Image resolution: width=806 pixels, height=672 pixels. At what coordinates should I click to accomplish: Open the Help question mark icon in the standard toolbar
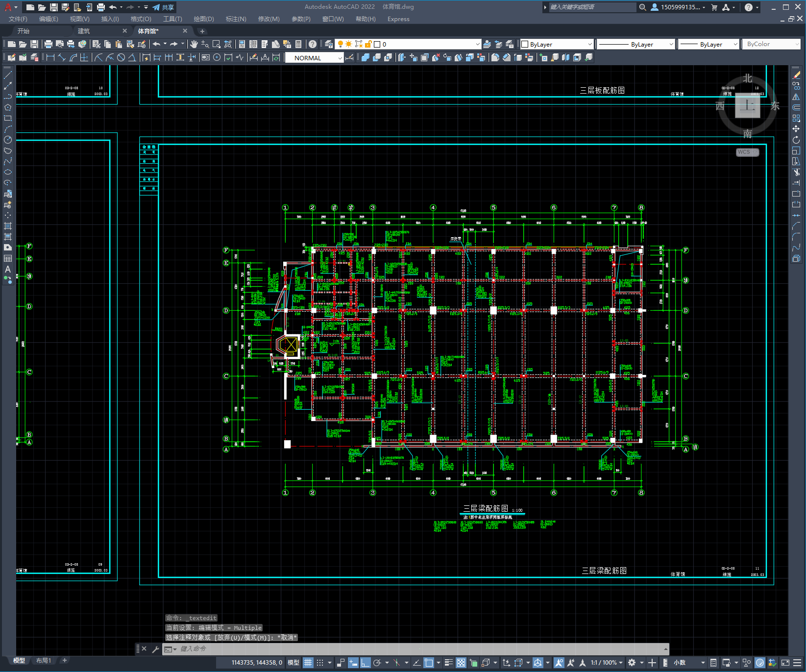tap(313, 44)
